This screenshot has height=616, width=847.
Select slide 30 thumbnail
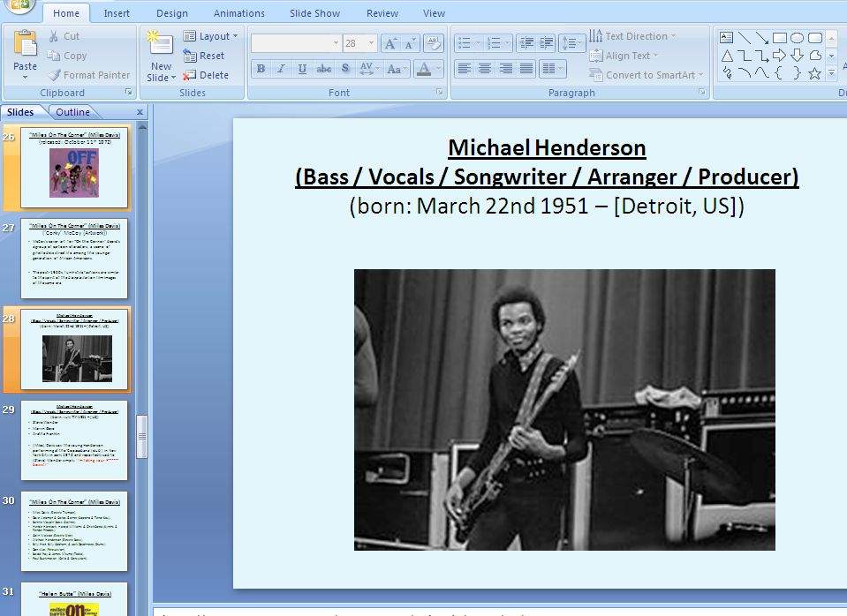(74, 531)
